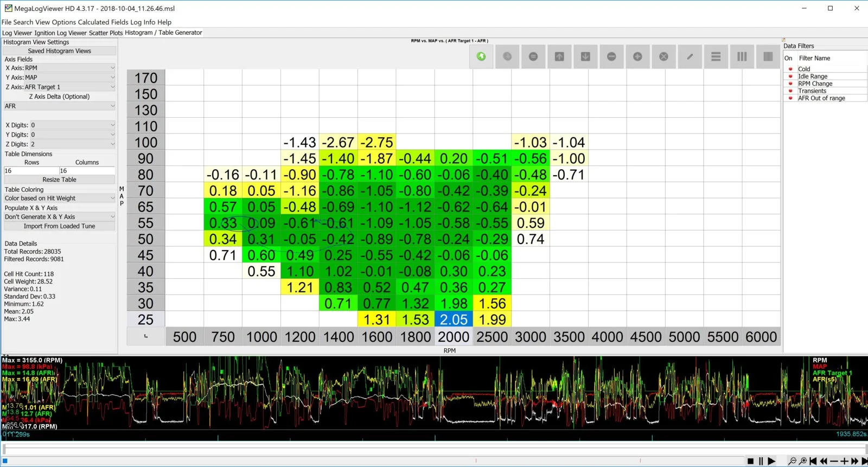Click the faded circle icon beside the green arrow
The image size is (868, 467).
coord(507,56)
